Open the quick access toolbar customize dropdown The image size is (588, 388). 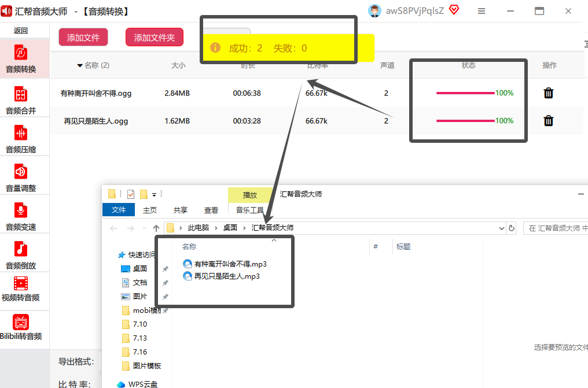coord(154,194)
